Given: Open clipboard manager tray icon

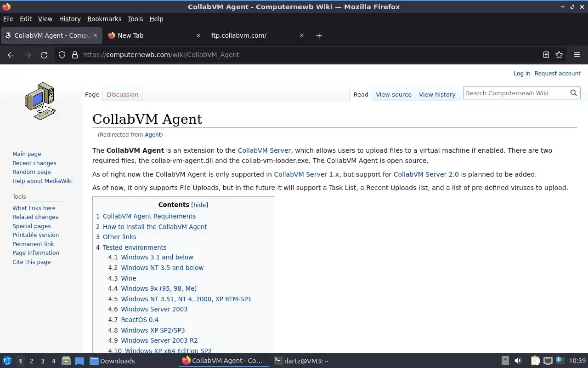Looking at the screenshot, I should (536, 361).
